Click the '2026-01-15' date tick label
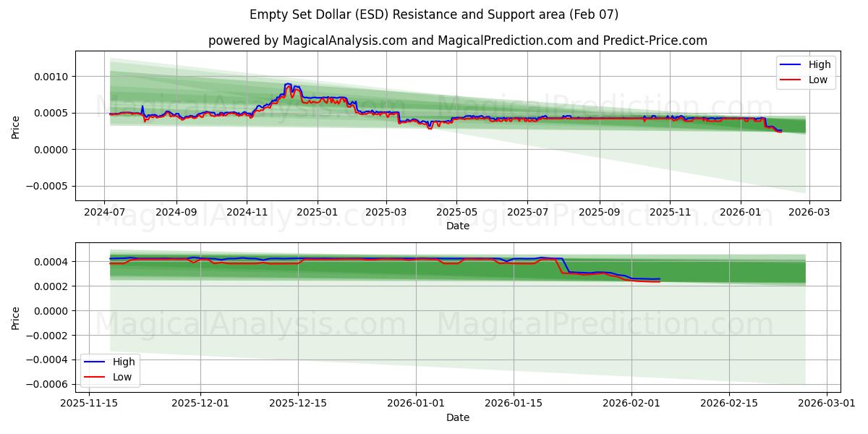 pos(514,404)
